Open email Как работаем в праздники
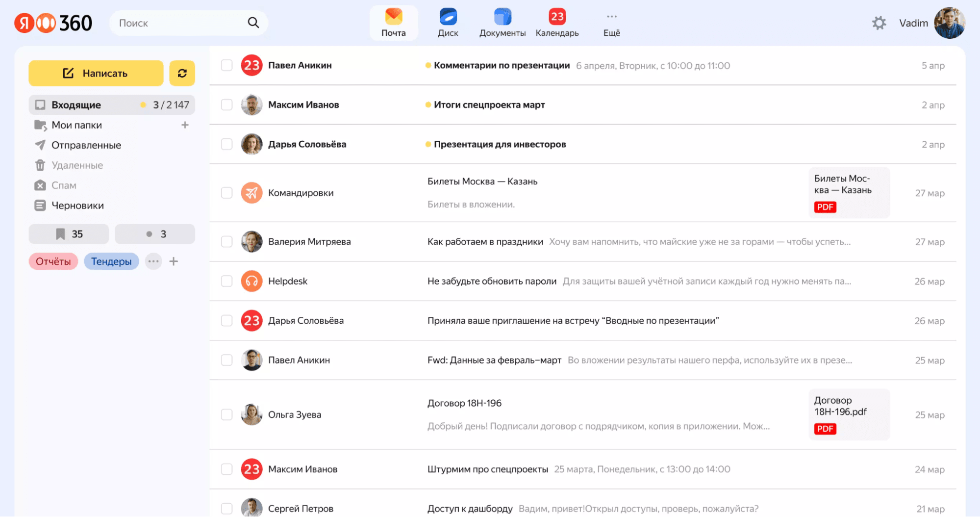This screenshot has height=517, width=980. coord(582,242)
